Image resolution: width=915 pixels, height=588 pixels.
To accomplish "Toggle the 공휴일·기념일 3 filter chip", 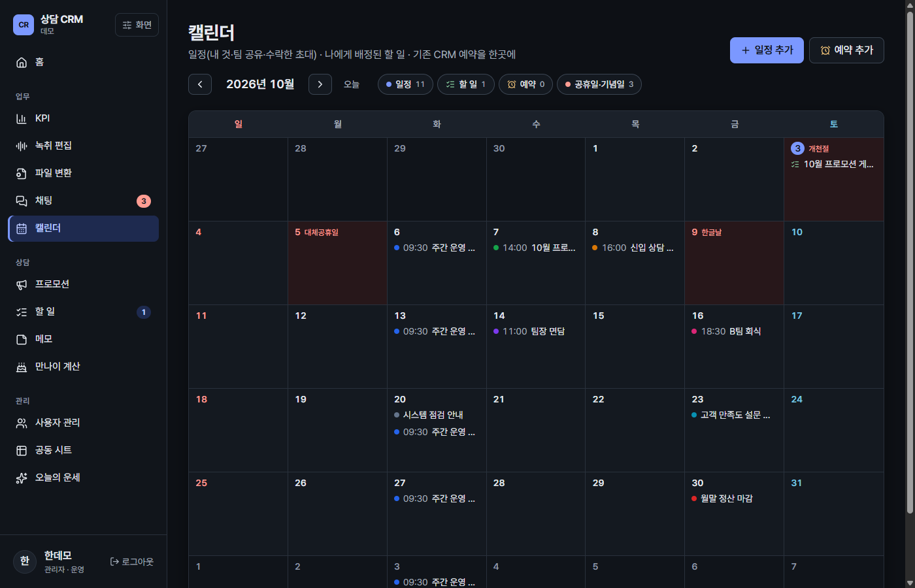I will [x=599, y=84].
